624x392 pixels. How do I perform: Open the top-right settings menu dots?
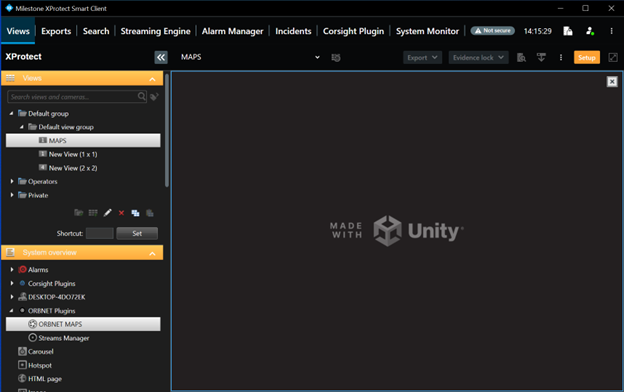(611, 31)
